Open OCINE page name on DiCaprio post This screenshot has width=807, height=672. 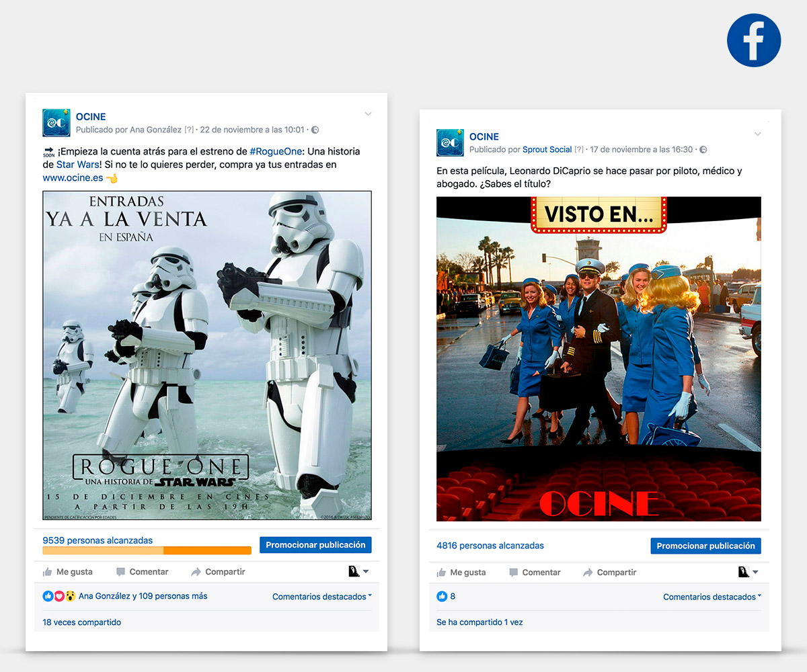click(484, 137)
